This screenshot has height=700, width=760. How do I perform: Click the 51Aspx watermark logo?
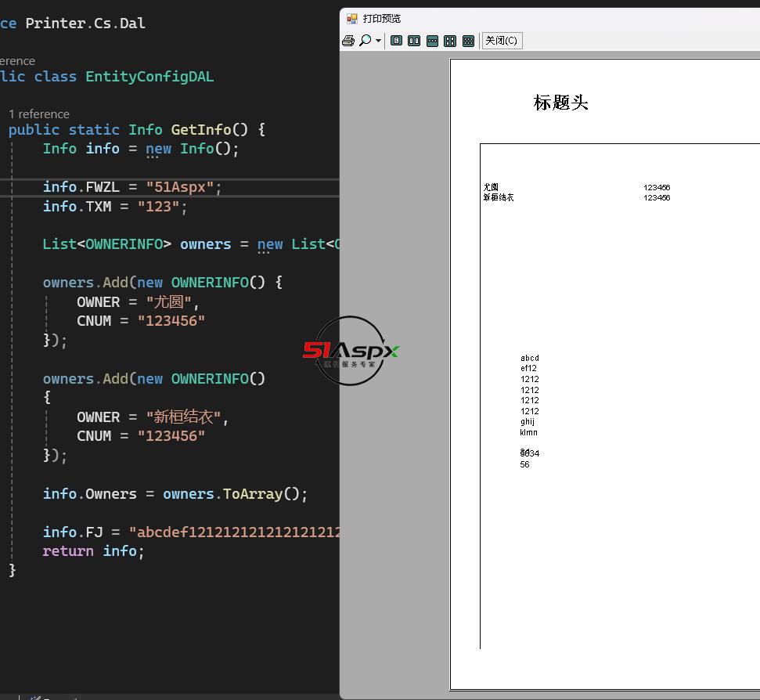351,351
